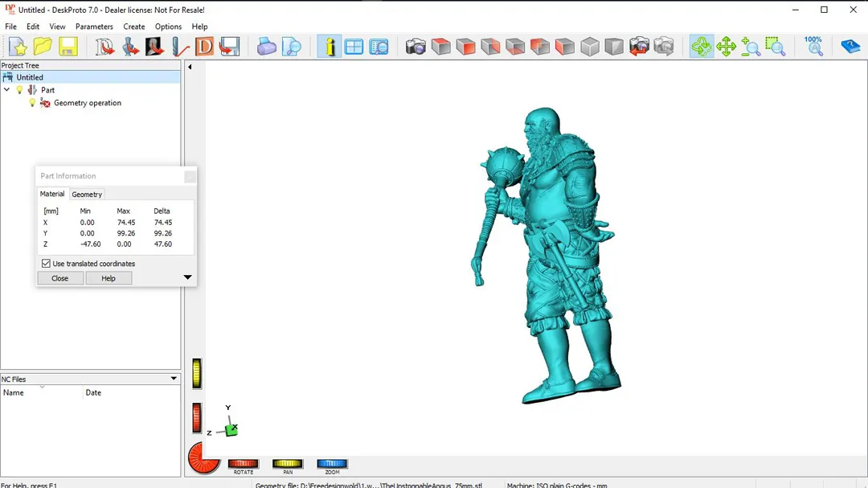Load geometry file via blue vase arrow icon
868x488 pixels.
click(129, 47)
